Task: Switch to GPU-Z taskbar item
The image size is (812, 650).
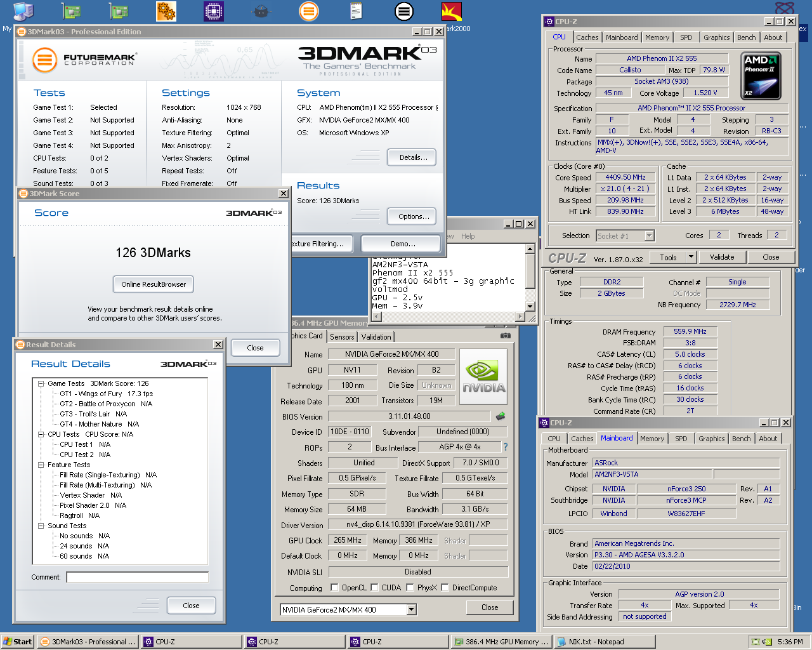Action: tap(501, 642)
